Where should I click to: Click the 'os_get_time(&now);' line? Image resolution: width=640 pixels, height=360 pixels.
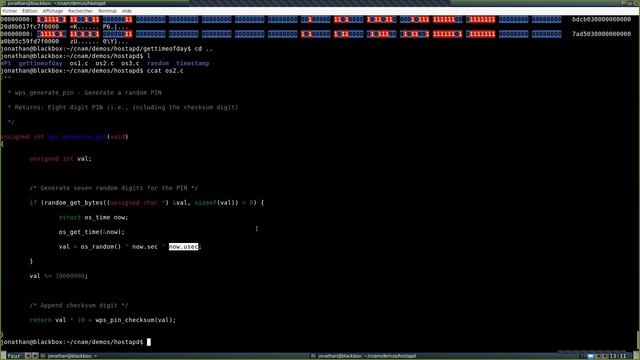click(91, 232)
